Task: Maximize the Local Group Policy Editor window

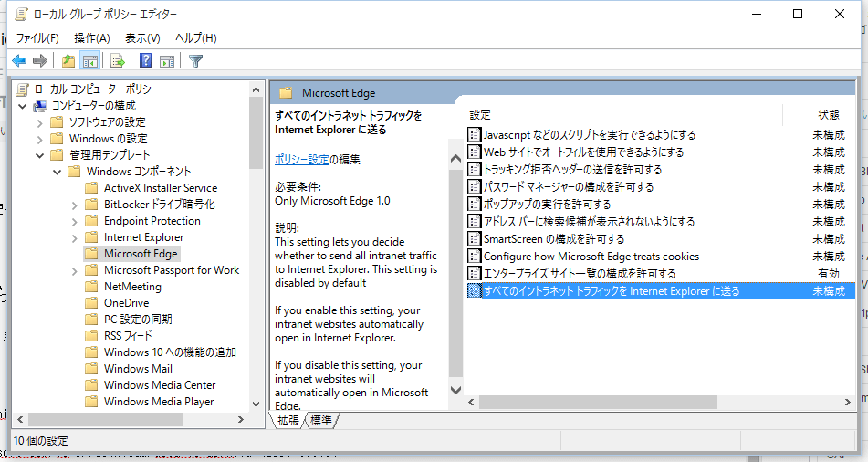Action: [x=798, y=14]
